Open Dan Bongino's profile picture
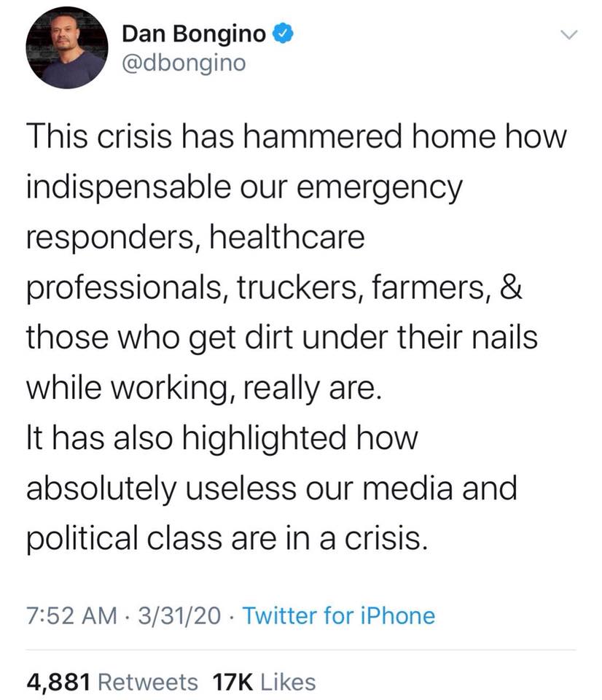The image size is (602, 700). click(66, 47)
